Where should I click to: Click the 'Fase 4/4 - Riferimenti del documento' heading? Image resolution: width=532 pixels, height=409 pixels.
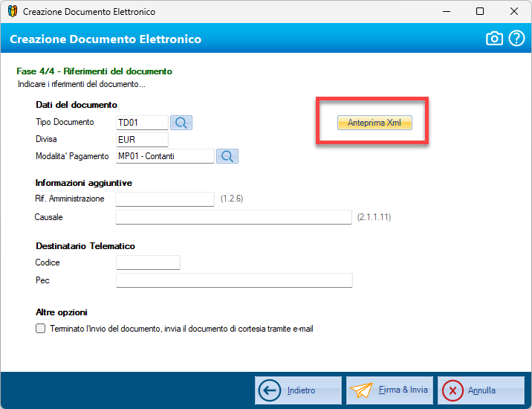coord(94,71)
